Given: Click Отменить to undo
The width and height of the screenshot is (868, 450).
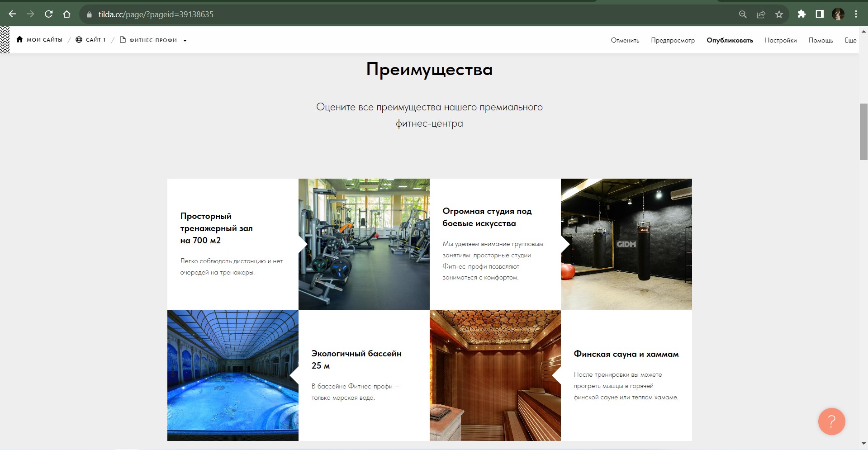Looking at the screenshot, I should 625,40.
